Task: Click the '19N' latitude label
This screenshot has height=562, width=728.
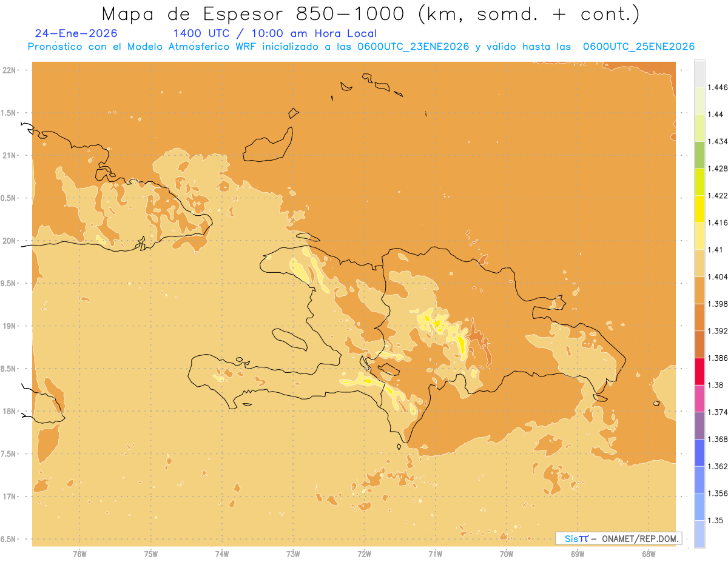Action: [x=10, y=326]
